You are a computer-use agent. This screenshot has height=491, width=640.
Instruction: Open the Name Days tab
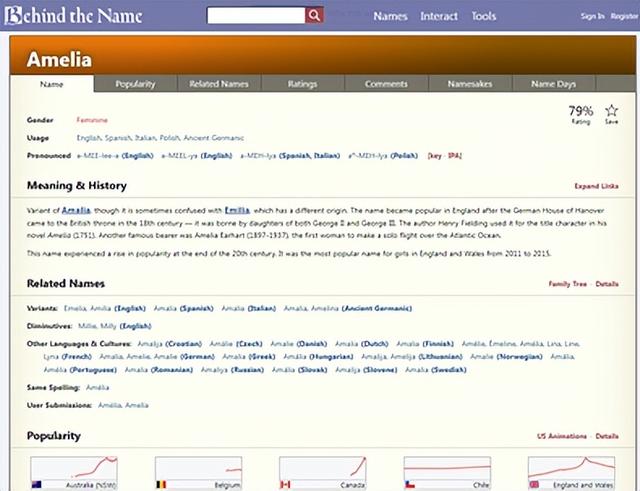click(554, 84)
